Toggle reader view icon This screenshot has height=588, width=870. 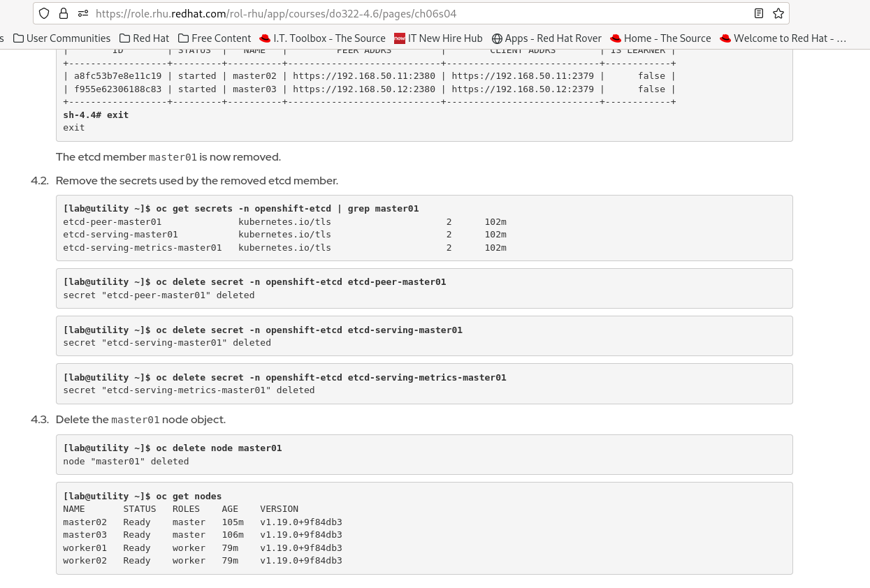(x=759, y=13)
